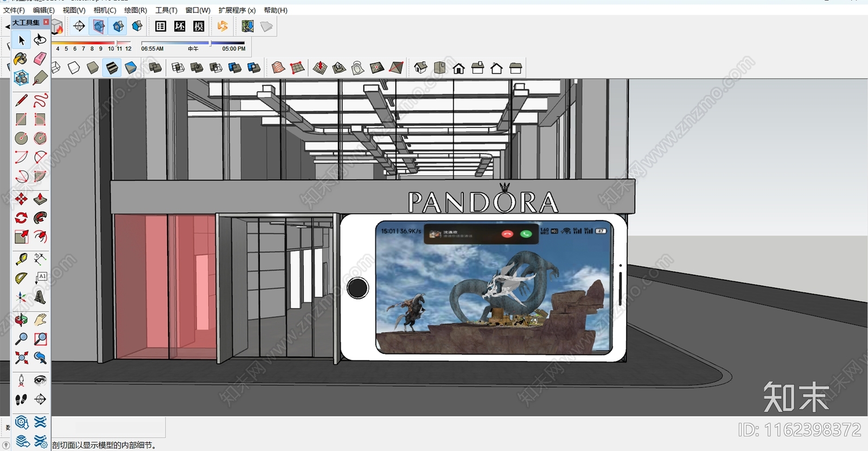Pick the pink Eraser tool
Viewport: 868px width, 451px height.
(40, 59)
